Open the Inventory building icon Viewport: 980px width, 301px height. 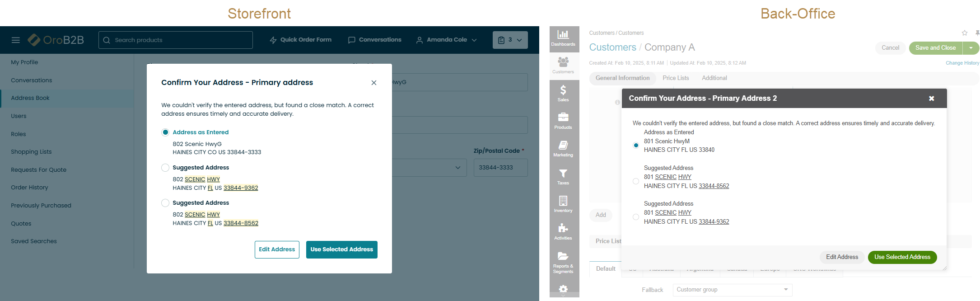point(563,204)
